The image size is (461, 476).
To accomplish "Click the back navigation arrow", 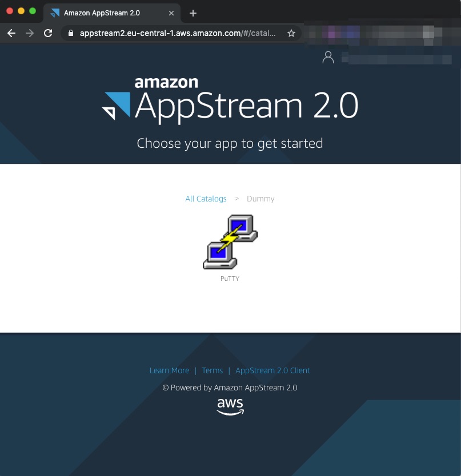I will point(11,33).
